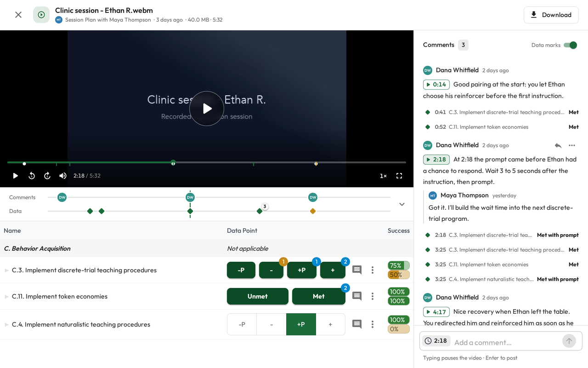Collapse the comments and data timeline
The width and height of the screenshot is (588, 368).
(402, 204)
